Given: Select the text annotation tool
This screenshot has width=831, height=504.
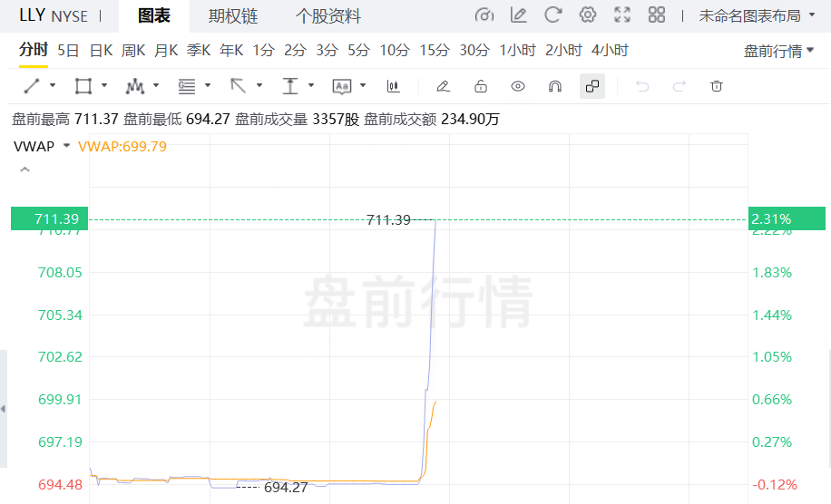Looking at the screenshot, I should [342, 86].
